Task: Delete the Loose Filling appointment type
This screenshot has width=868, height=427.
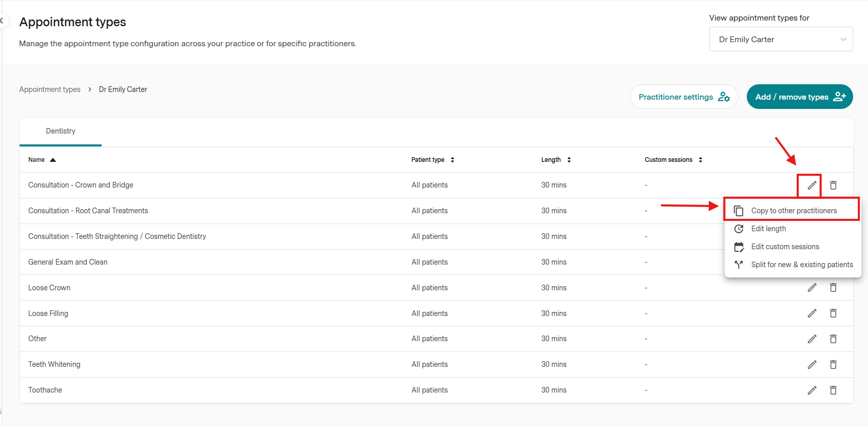Action: tap(833, 313)
